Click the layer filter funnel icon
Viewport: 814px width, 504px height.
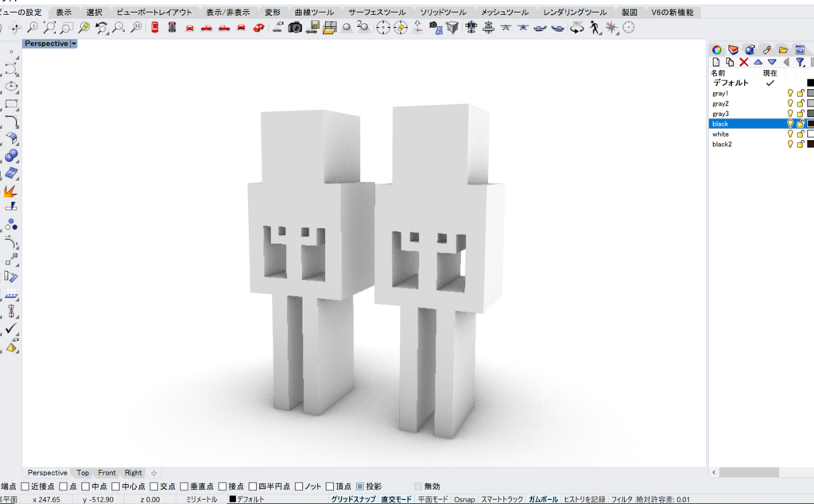[800, 62]
